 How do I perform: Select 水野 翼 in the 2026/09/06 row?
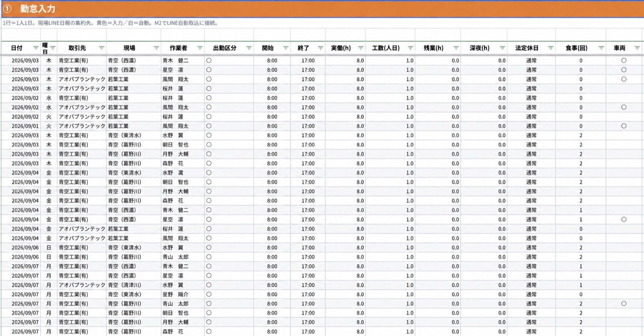click(x=173, y=248)
